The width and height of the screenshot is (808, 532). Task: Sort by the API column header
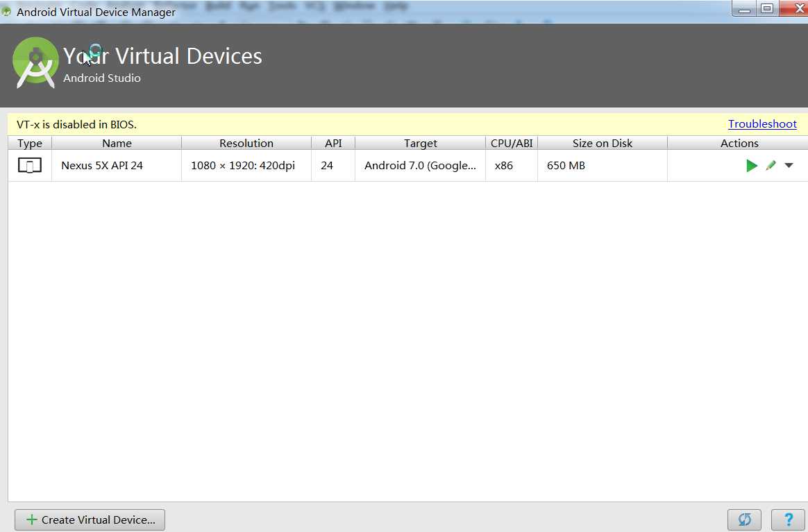[333, 143]
